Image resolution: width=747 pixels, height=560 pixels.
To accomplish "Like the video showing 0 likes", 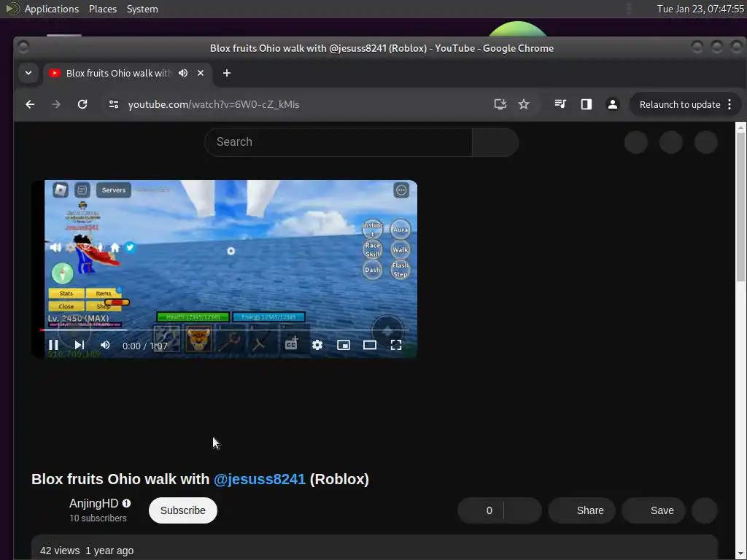I will click(x=480, y=510).
